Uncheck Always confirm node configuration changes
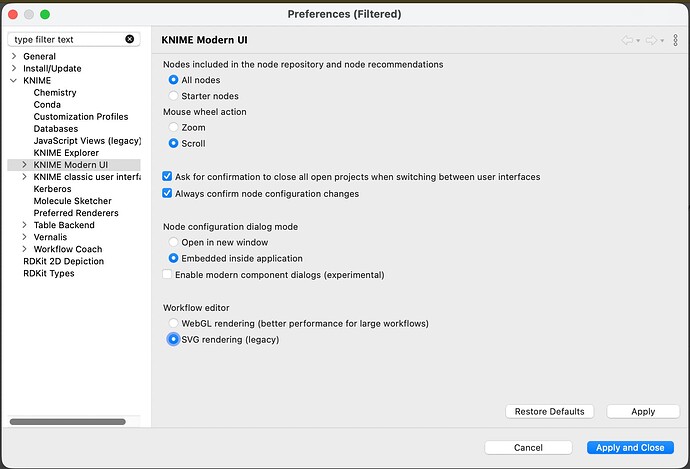 [167, 193]
